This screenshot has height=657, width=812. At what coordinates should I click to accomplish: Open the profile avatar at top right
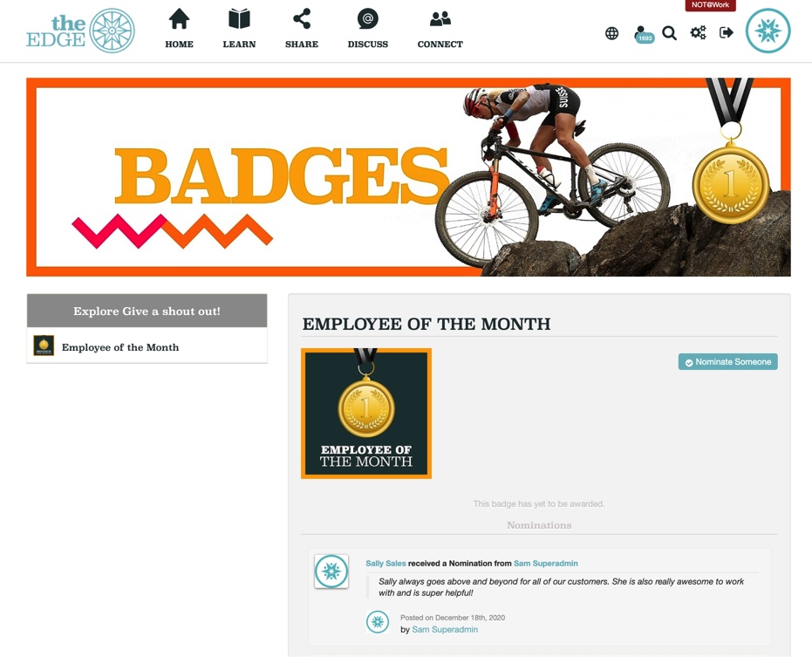click(x=768, y=31)
